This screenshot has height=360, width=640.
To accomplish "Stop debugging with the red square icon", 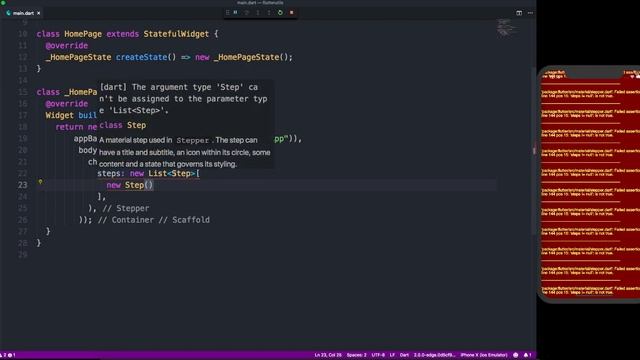I will tap(291, 13).
